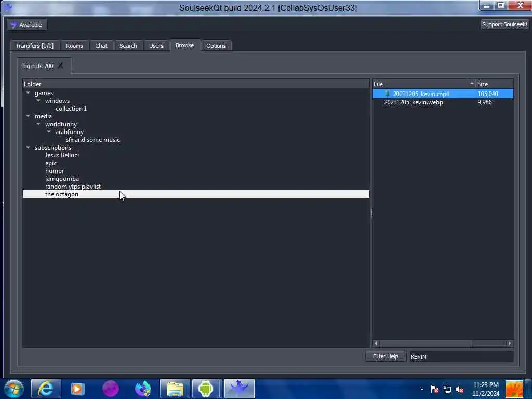Image resolution: width=532 pixels, height=399 pixels.
Task: Click the Soulseek bird taskbar icon
Action: 239,389
